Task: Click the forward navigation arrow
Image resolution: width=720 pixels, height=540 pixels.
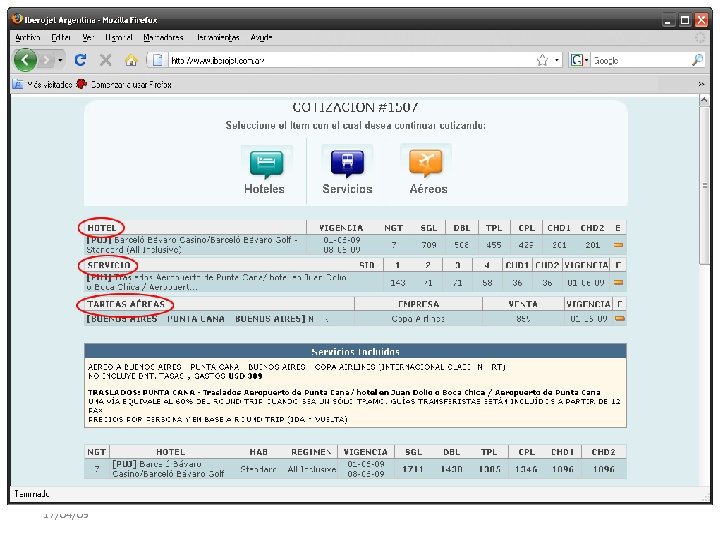Action: coord(46,60)
